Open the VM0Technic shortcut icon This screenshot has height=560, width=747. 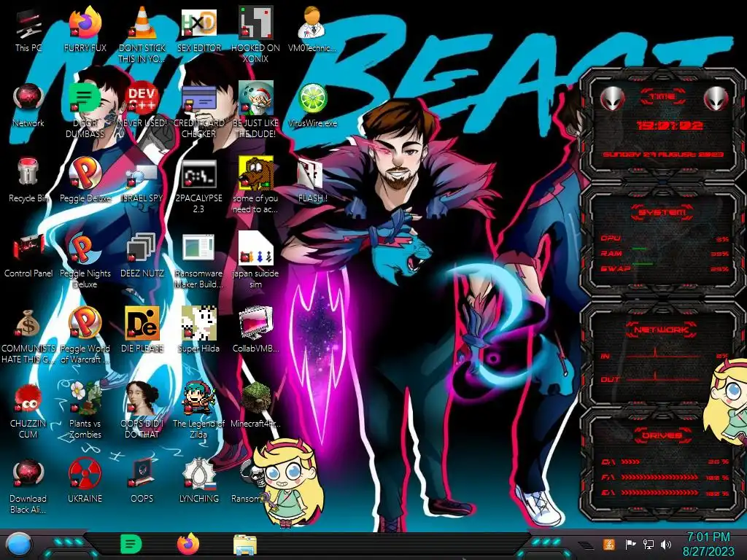click(x=312, y=29)
